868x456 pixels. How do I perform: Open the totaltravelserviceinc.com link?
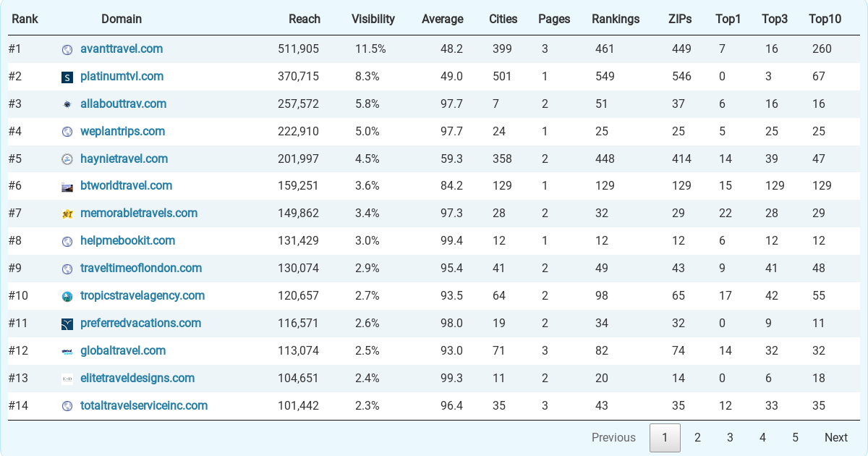tap(144, 405)
